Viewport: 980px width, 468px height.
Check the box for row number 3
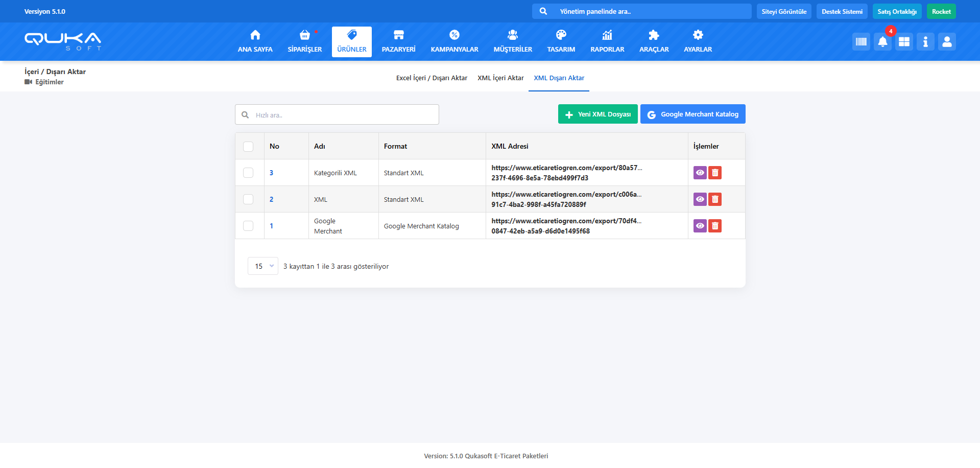(x=248, y=173)
